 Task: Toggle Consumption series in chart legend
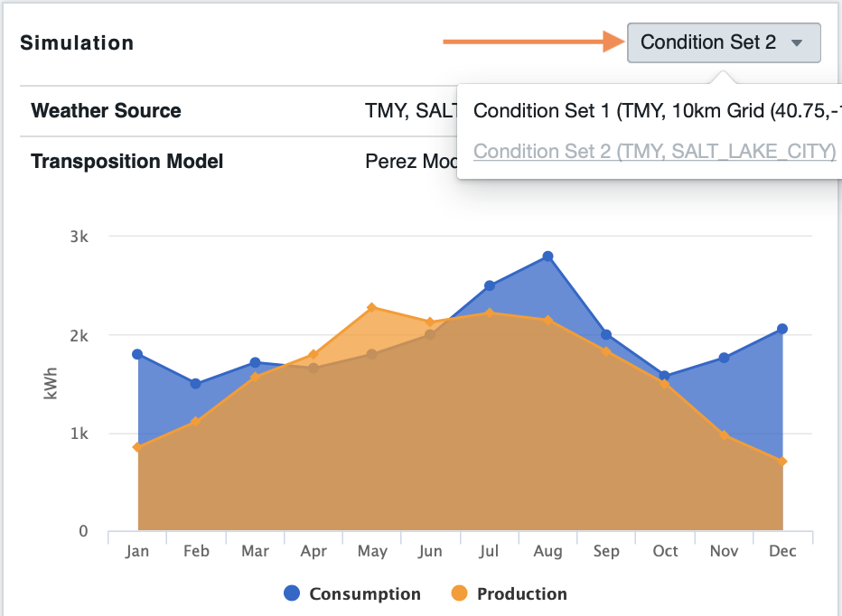click(364, 593)
